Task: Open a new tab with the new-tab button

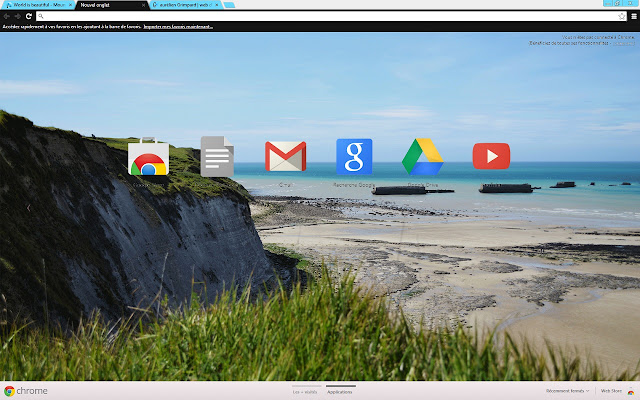Action: click(229, 5)
